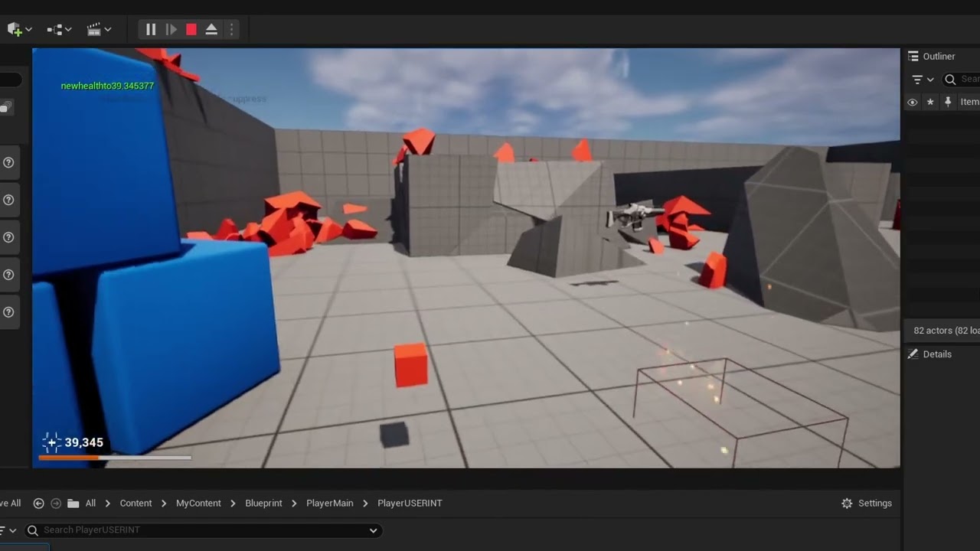Expand the chevron after the All breadcrumb
Viewport: 980px width, 551px height.
click(108, 503)
